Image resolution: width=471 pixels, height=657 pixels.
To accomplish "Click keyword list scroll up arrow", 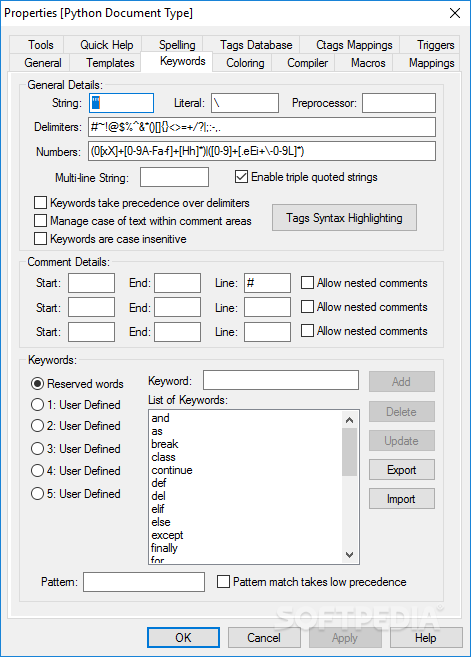I will (x=349, y=420).
